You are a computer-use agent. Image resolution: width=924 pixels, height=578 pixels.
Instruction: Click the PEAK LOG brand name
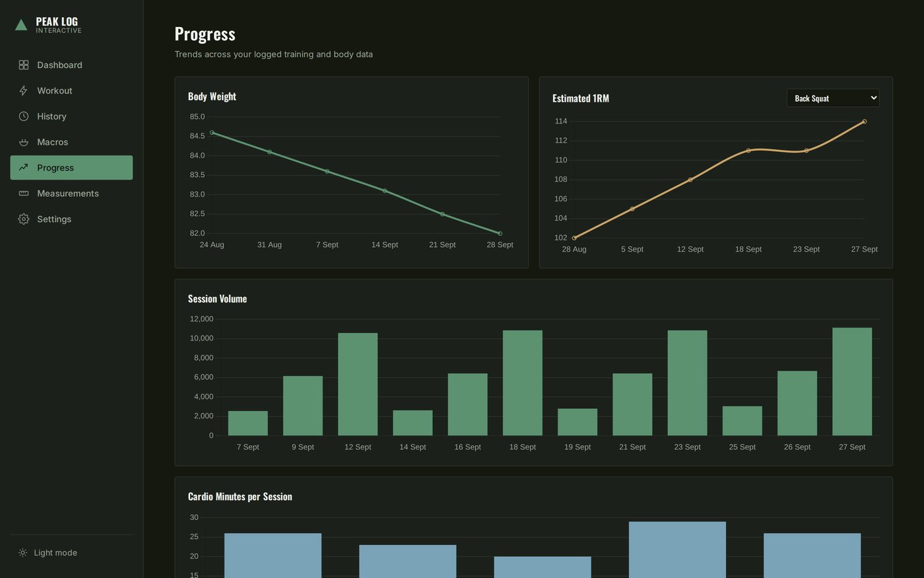click(x=57, y=22)
